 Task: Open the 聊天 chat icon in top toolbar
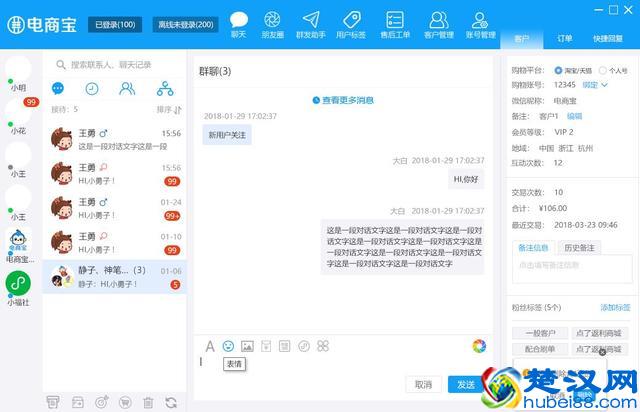239,24
